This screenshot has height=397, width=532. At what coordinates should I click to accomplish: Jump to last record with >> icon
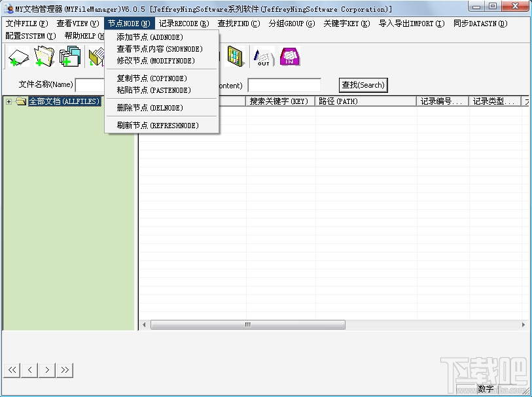point(64,370)
